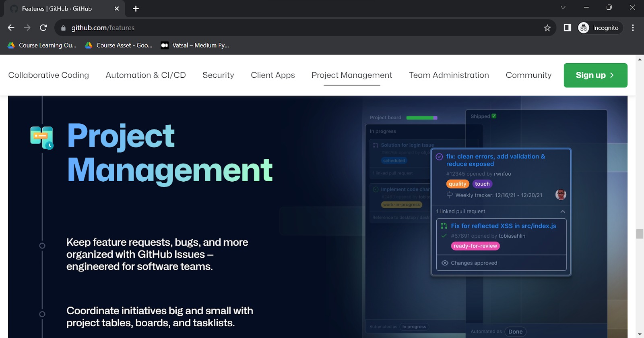Click the Weekly tracker milestone icon
Image resolution: width=644 pixels, height=338 pixels.
pos(450,195)
